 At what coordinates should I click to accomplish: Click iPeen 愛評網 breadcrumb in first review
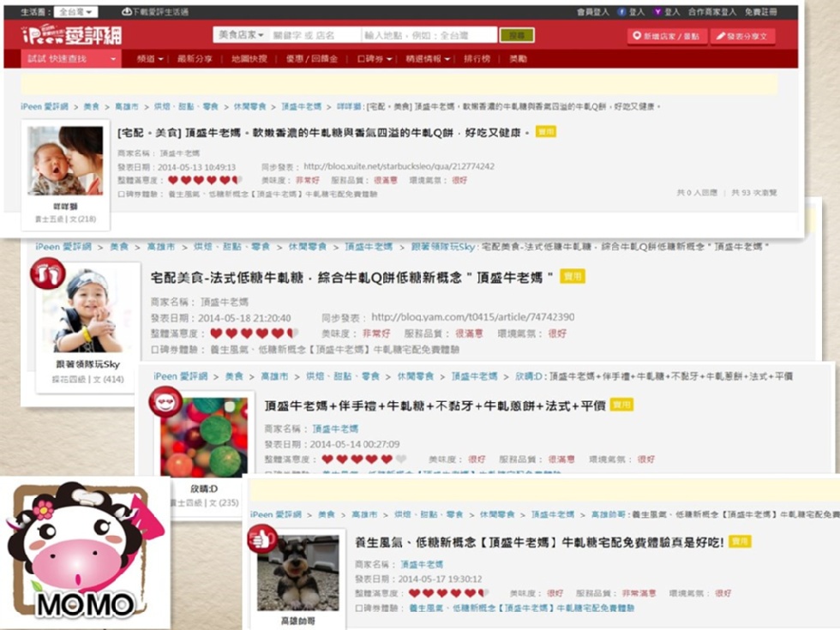(x=45, y=106)
